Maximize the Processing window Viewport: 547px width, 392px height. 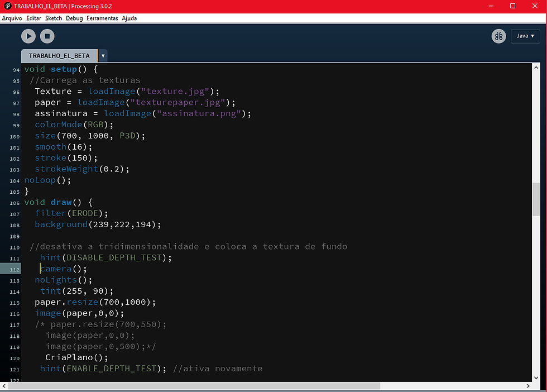click(x=512, y=6)
